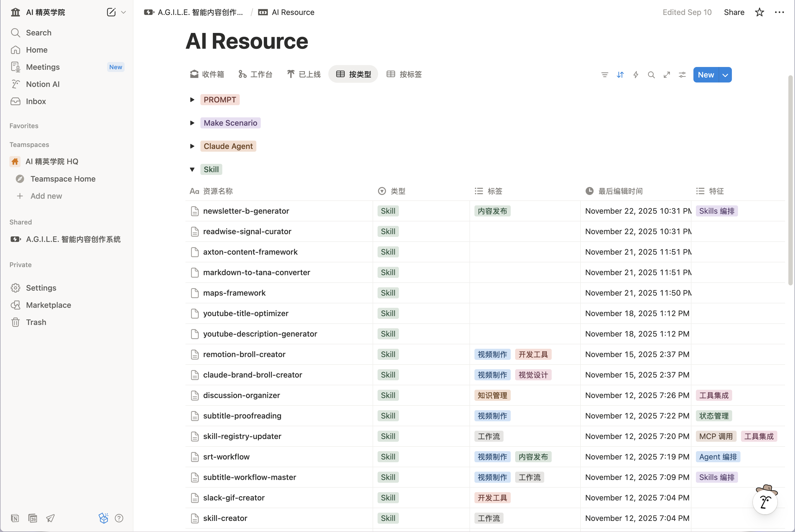The width and height of the screenshot is (795, 532).
Task: Click the compose new page icon
Action: 111,12
